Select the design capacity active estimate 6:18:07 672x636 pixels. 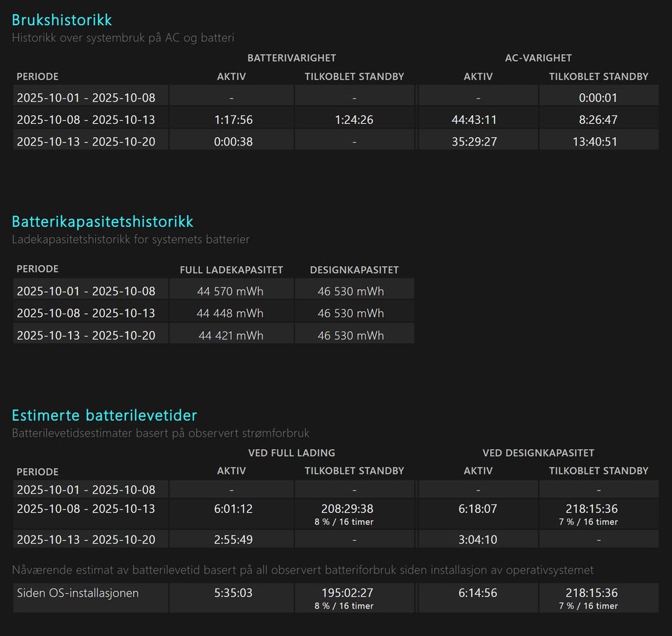click(477, 509)
